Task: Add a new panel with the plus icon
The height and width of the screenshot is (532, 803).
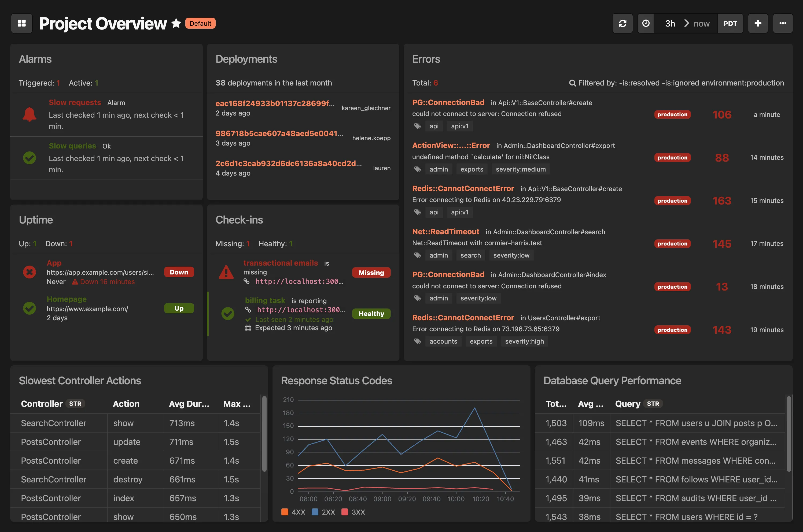Action: pyautogui.click(x=758, y=23)
